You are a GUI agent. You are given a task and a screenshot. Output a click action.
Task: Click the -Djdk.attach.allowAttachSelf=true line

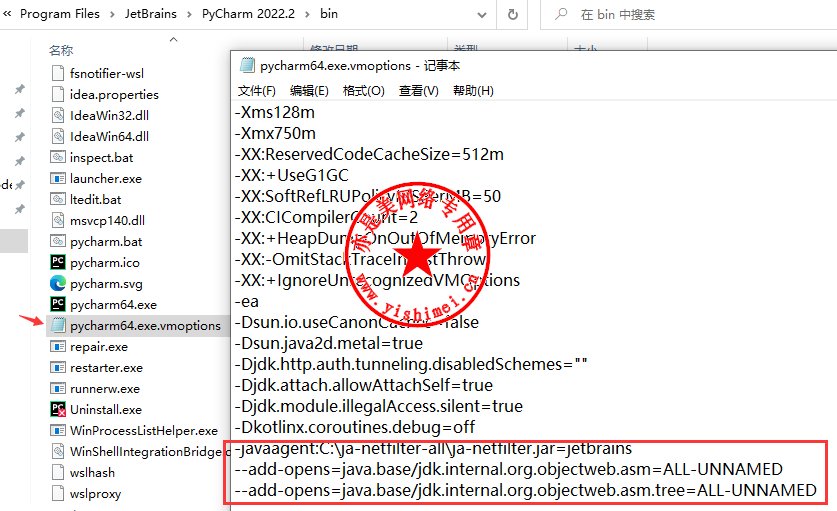pyautogui.click(x=364, y=385)
